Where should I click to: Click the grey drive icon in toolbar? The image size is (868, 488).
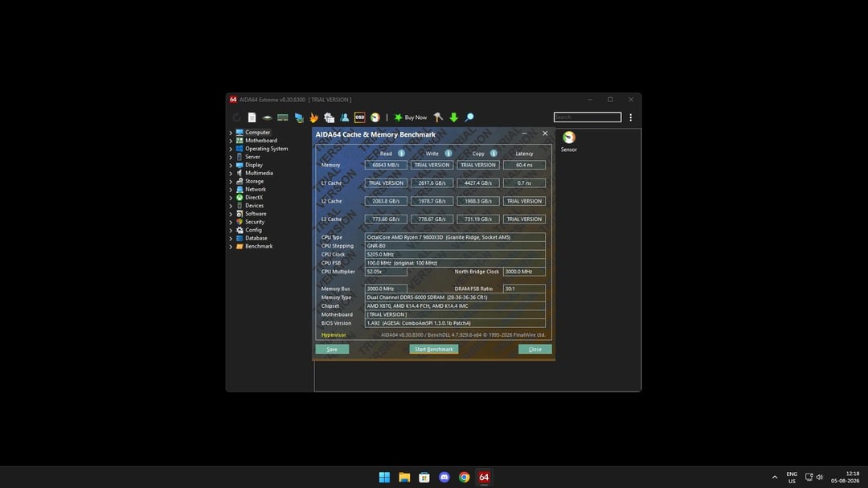(x=267, y=117)
